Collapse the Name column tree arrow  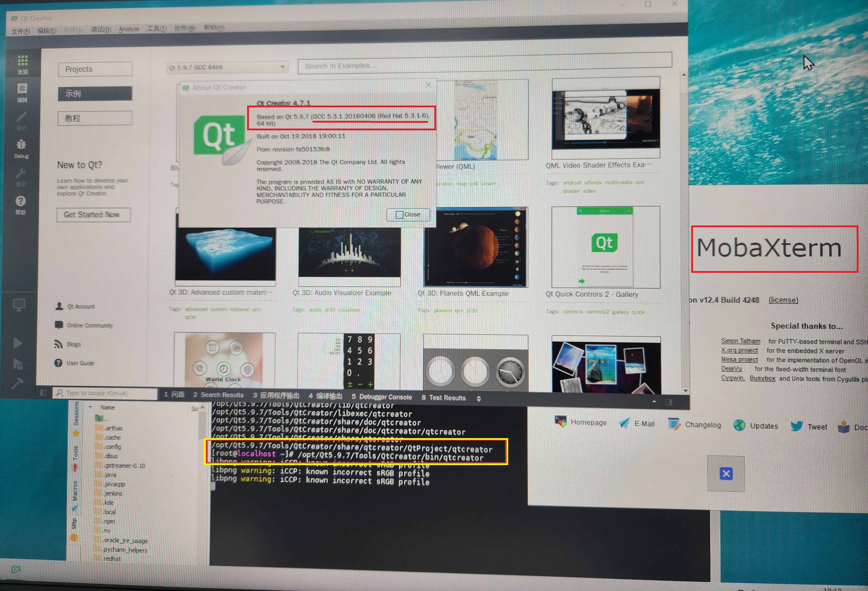click(90, 407)
